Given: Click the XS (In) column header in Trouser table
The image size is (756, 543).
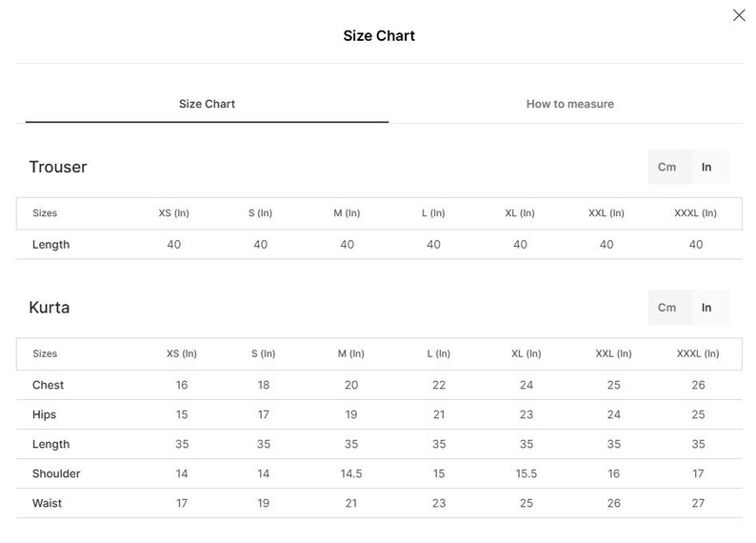Looking at the screenshot, I should tap(173, 213).
